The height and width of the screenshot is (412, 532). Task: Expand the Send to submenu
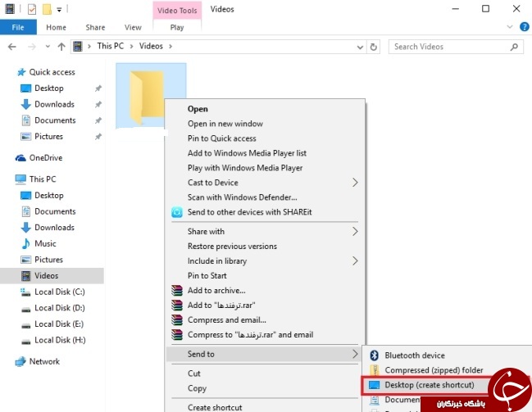click(265, 354)
